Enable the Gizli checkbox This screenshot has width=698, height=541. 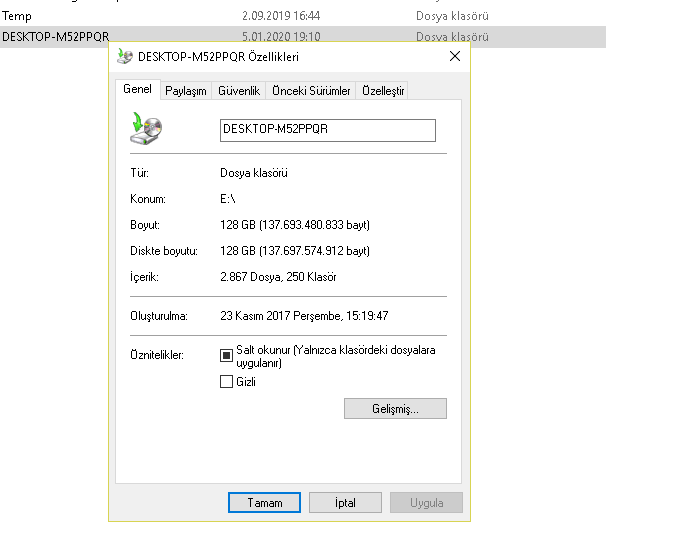[226, 382]
